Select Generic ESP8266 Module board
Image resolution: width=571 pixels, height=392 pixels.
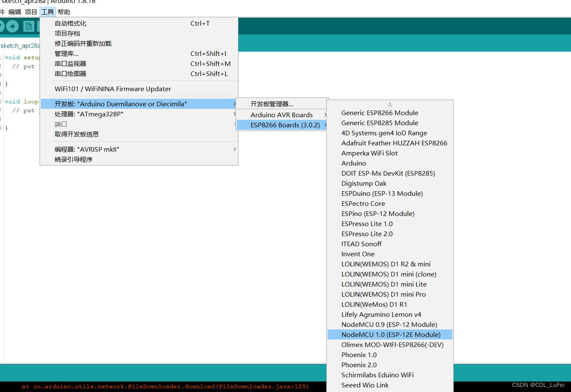point(390,113)
